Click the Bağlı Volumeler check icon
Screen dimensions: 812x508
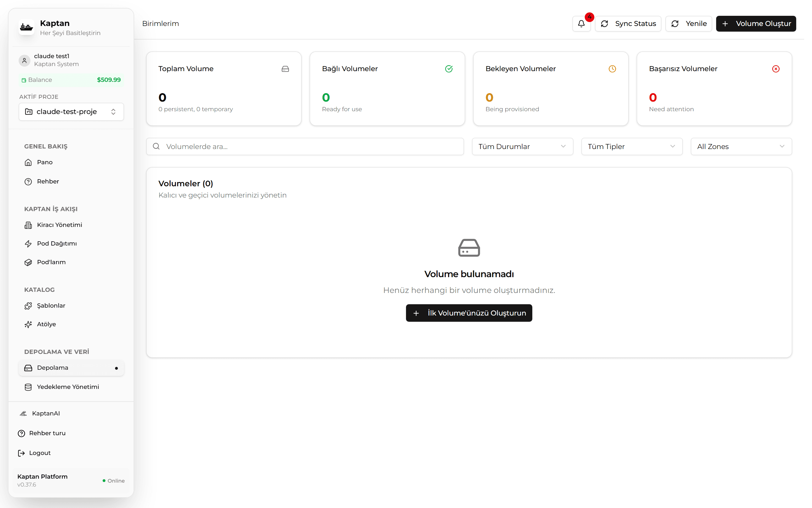pyautogui.click(x=449, y=69)
